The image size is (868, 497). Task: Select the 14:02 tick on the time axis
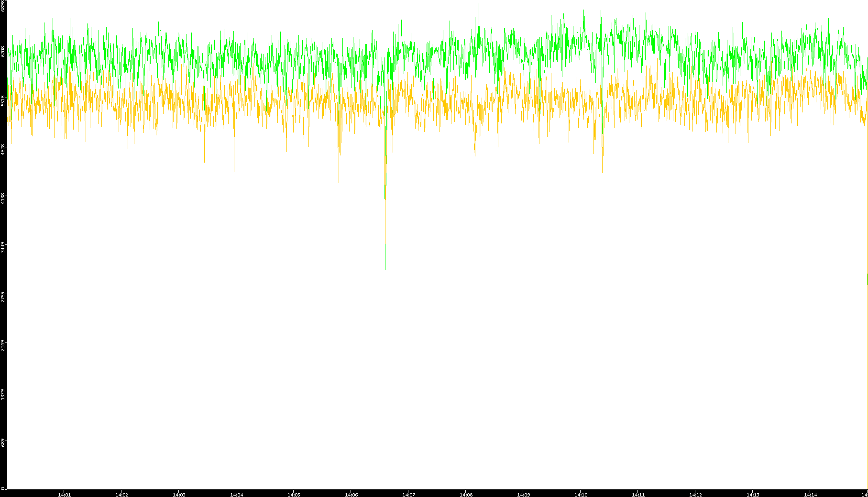click(x=121, y=494)
